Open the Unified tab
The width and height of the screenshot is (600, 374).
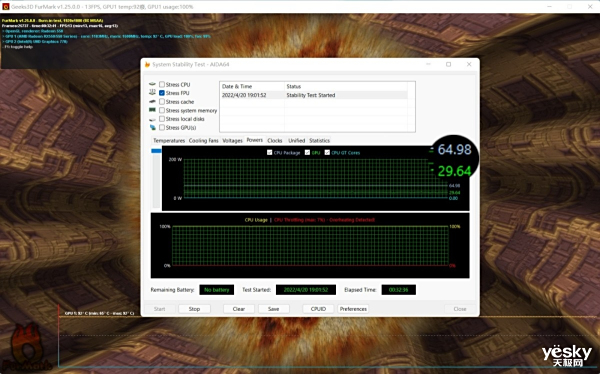coord(297,140)
